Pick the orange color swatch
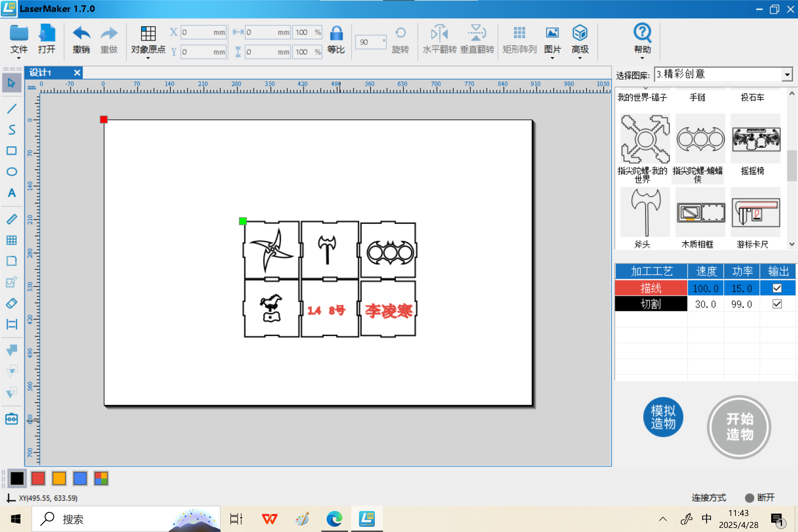Viewport: 798px width, 532px height. click(59, 478)
